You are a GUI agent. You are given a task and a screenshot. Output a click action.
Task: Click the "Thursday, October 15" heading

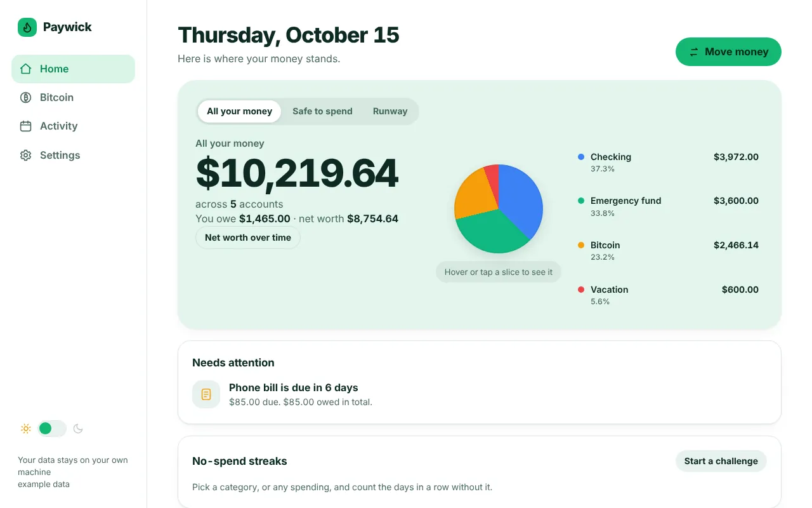[289, 35]
